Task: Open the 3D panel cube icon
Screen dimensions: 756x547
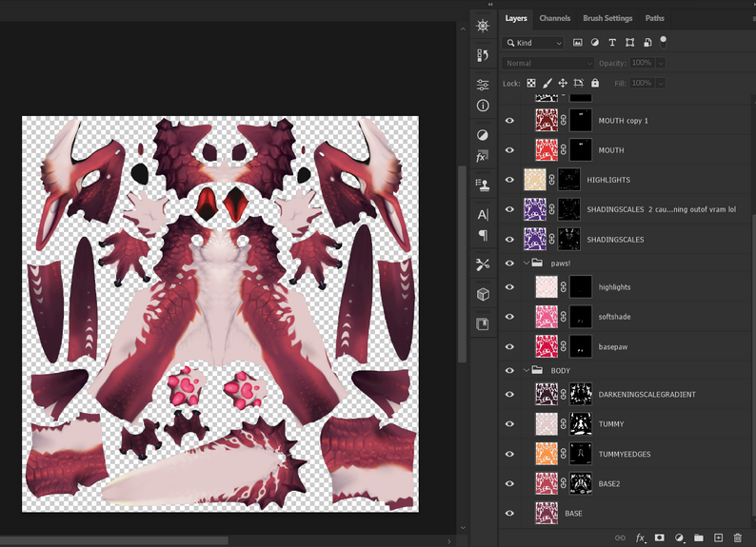Action: point(483,294)
